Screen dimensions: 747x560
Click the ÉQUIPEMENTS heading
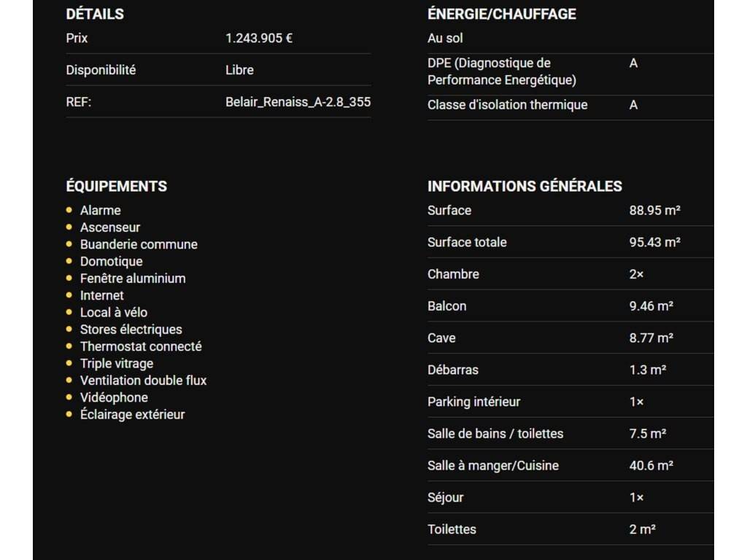[x=116, y=186]
